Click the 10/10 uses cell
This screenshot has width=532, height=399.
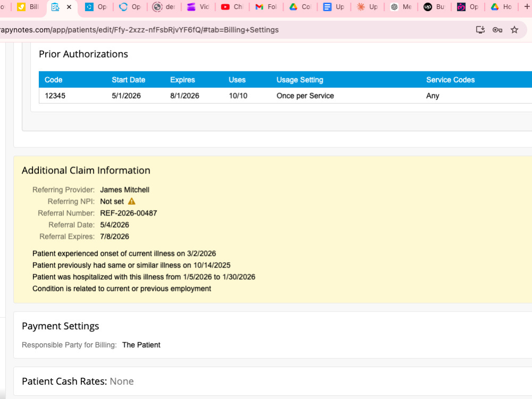[x=238, y=96]
